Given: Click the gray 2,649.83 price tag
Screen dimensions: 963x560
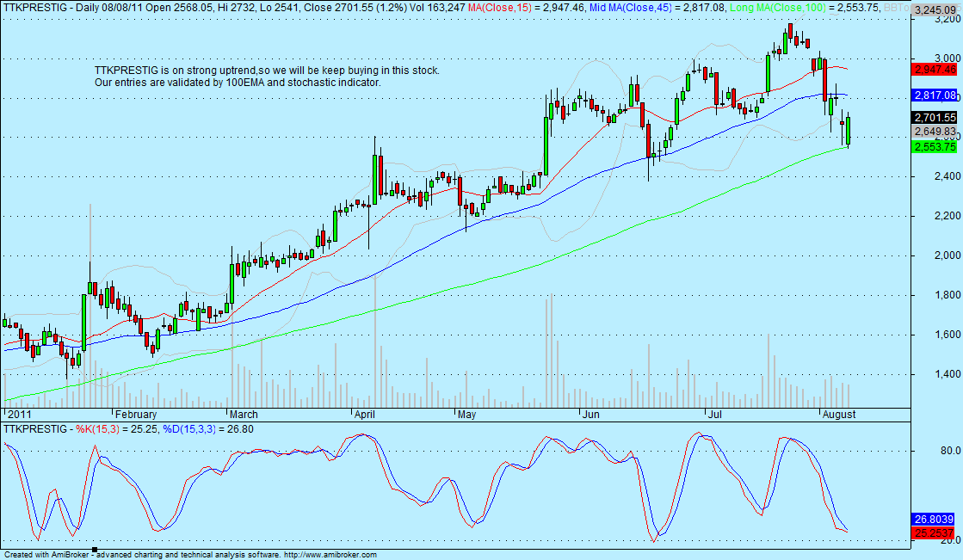Looking at the screenshot, I should (935, 132).
